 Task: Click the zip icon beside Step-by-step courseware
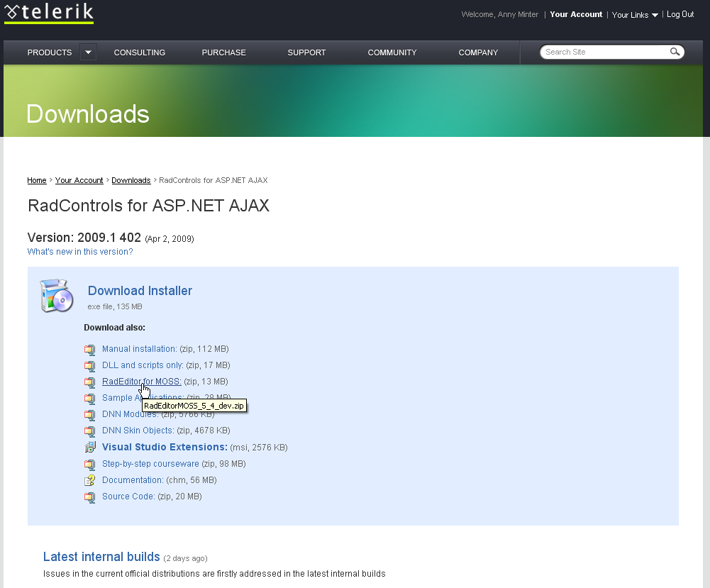[89, 465]
